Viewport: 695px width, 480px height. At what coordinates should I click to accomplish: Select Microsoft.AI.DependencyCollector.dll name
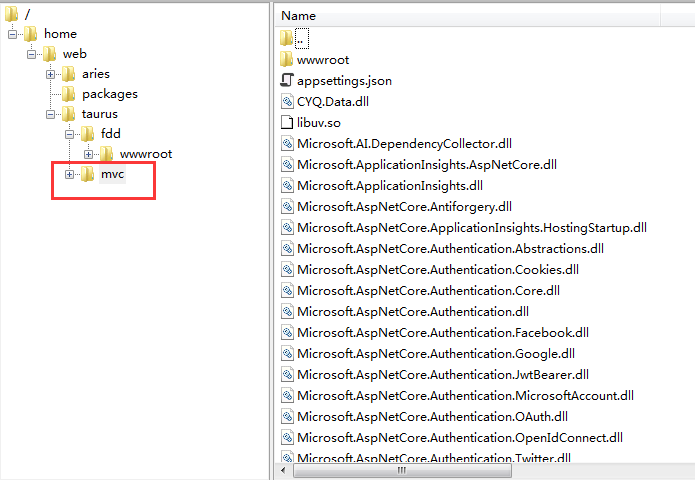tap(405, 144)
